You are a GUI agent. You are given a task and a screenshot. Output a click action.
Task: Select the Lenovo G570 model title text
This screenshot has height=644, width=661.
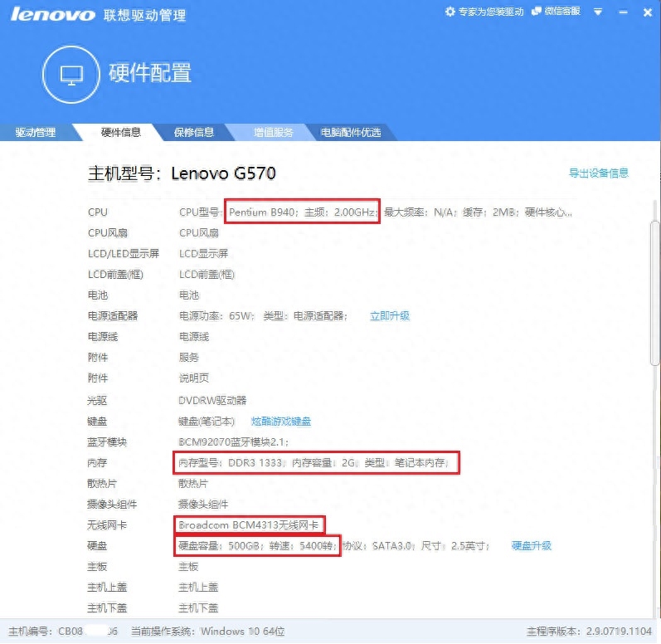pos(223,173)
